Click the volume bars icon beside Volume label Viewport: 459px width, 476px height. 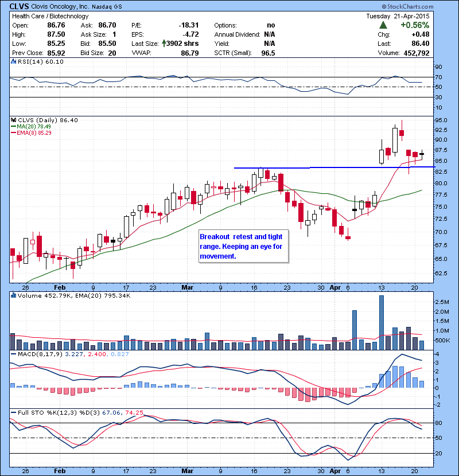[x=13, y=295]
